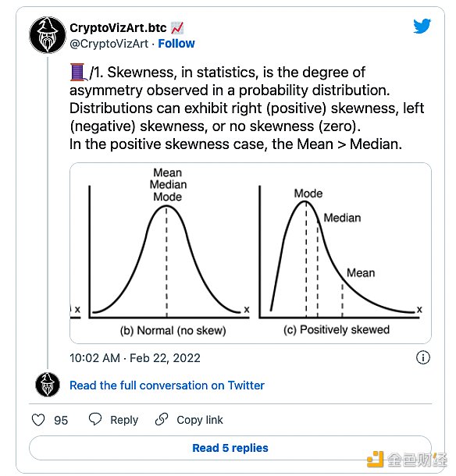Click the heart like icon
This screenshot has width=456, height=476.
38,420
